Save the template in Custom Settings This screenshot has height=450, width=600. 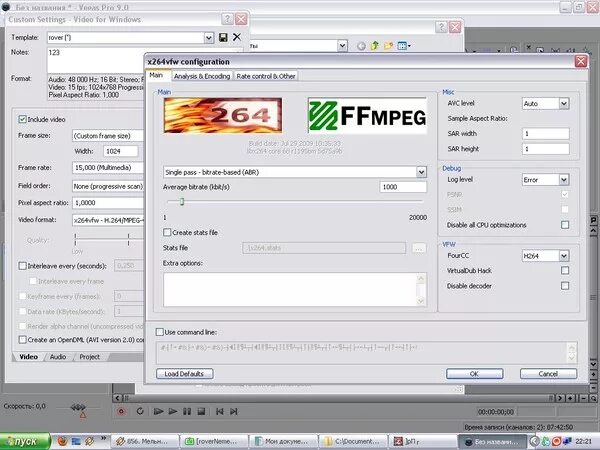[x=223, y=37]
